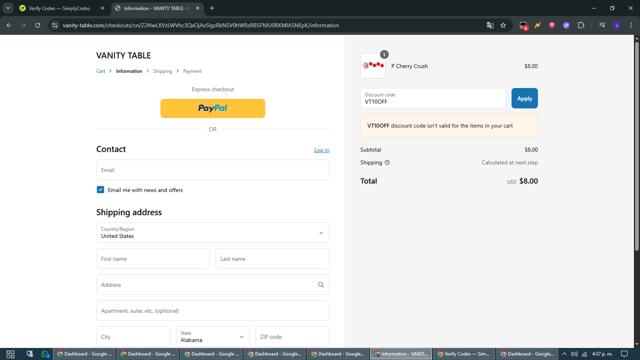
Task: Reload the checkout page
Action: [37, 25]
